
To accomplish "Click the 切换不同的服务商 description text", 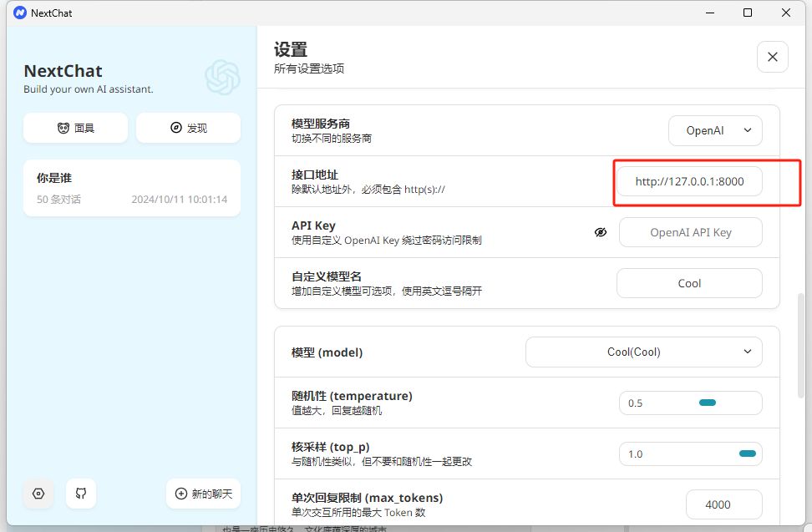I will coord(332,138).
